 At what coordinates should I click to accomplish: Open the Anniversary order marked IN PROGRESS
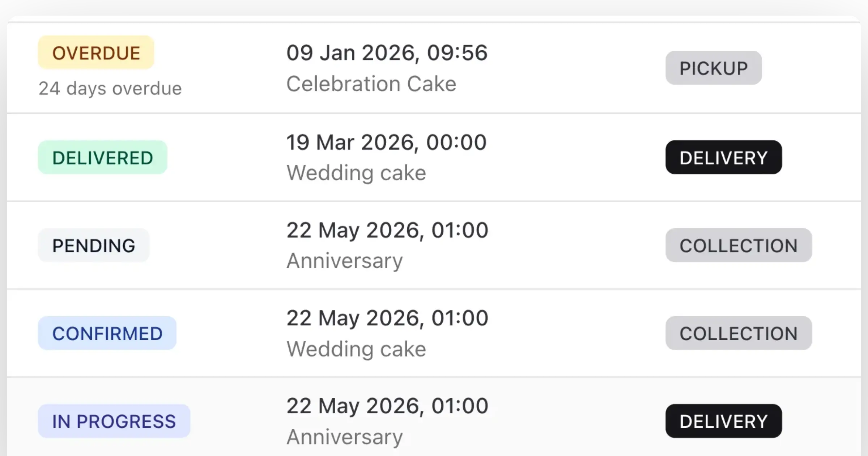344,437
